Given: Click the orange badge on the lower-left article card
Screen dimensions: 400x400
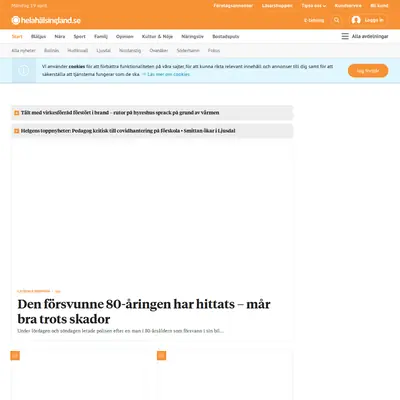Looking at the screenshot, I should 15,356.
